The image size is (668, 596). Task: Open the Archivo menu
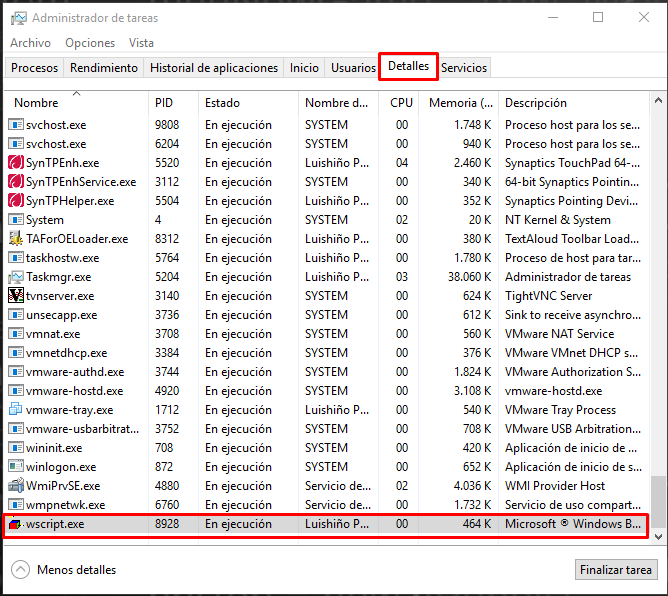(x=30, y=43)
